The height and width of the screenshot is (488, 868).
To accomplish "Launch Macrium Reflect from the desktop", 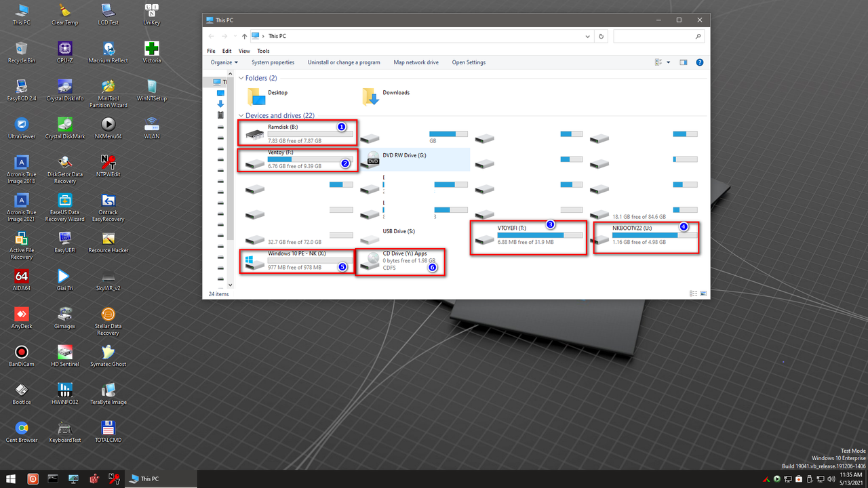I will pos(108,53).
